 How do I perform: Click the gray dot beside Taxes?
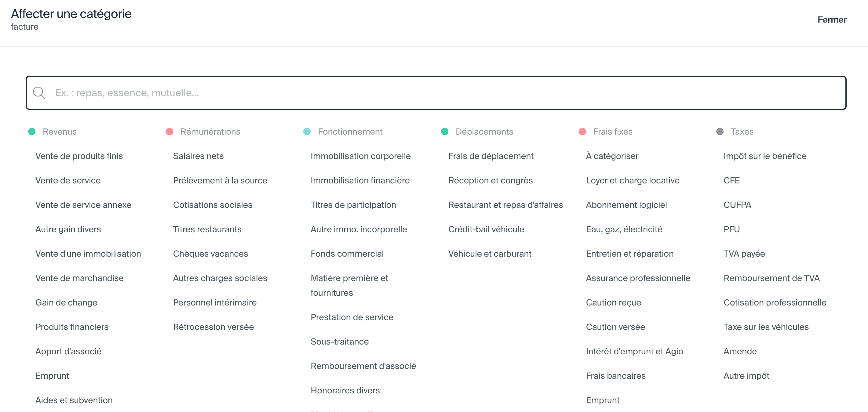[x=720, y=132]
